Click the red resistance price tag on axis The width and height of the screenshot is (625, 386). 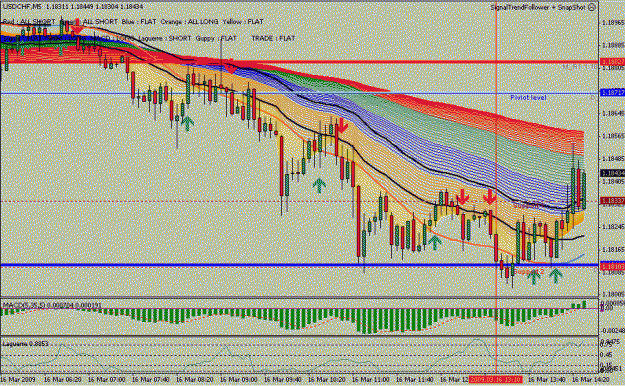[612, 62]
